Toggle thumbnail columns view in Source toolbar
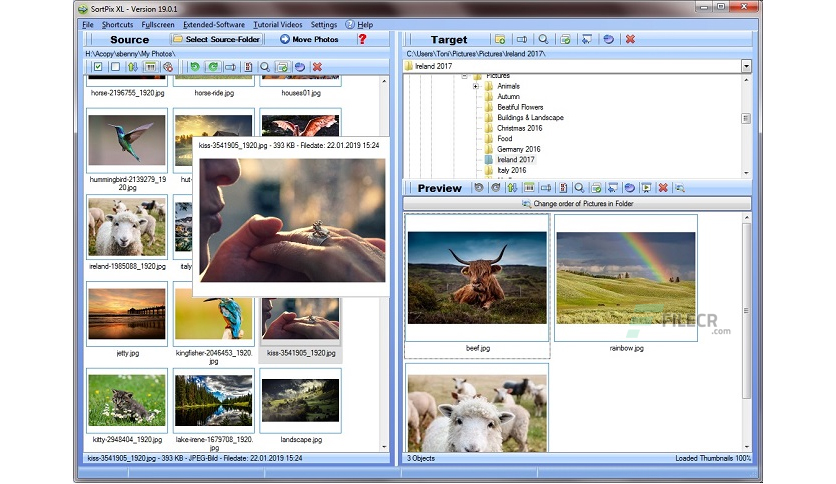The image size is (836, 484). pos(150,67)
